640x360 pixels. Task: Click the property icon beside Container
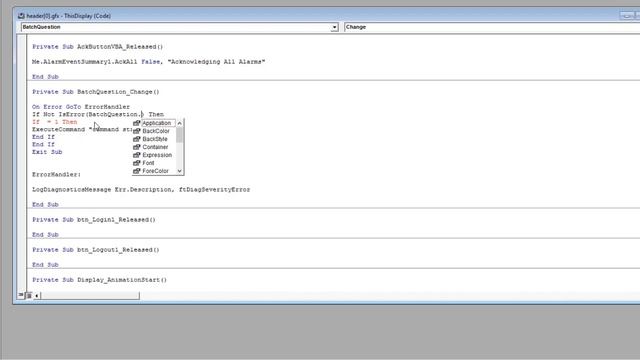[x=137, y=147]
